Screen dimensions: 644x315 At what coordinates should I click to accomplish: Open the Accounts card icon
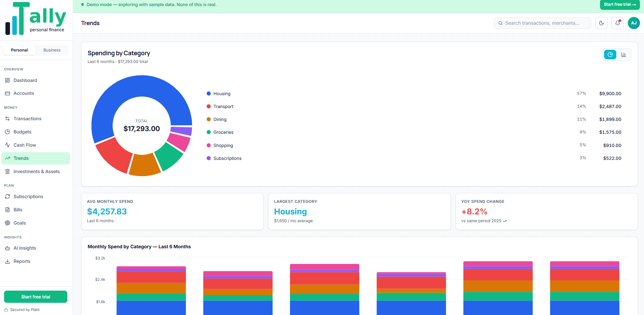pyautogui.click(x=7, y=93)
